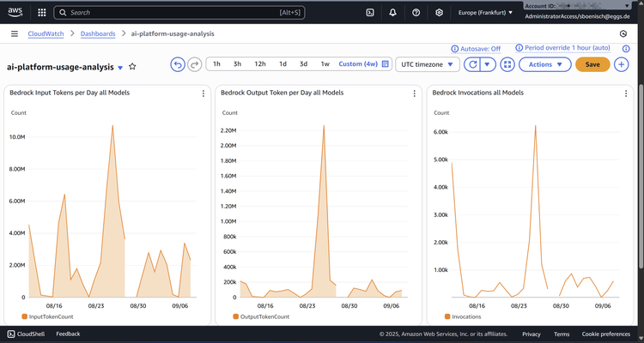Screen dimensions: 644x343
Task: Open CloudShell from the top bar icon
Action: [369, 13]
